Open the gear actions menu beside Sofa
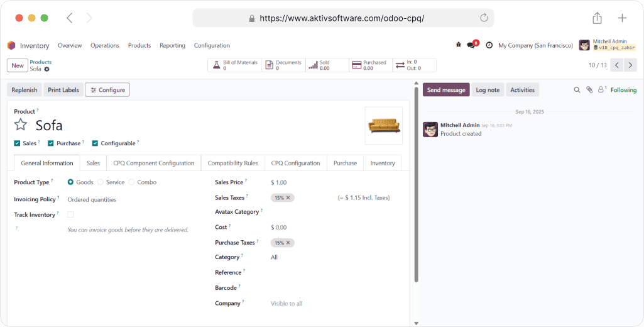Image resolution: width=644 pixels, height=327 pixels. click(46, 69)
